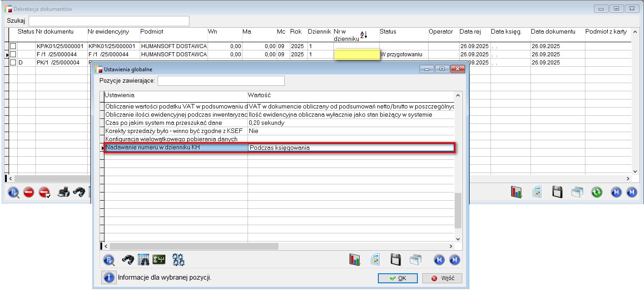Click the binoculars search icon in Ustawienia globalne
644x291 pixels.
(129, 260)
